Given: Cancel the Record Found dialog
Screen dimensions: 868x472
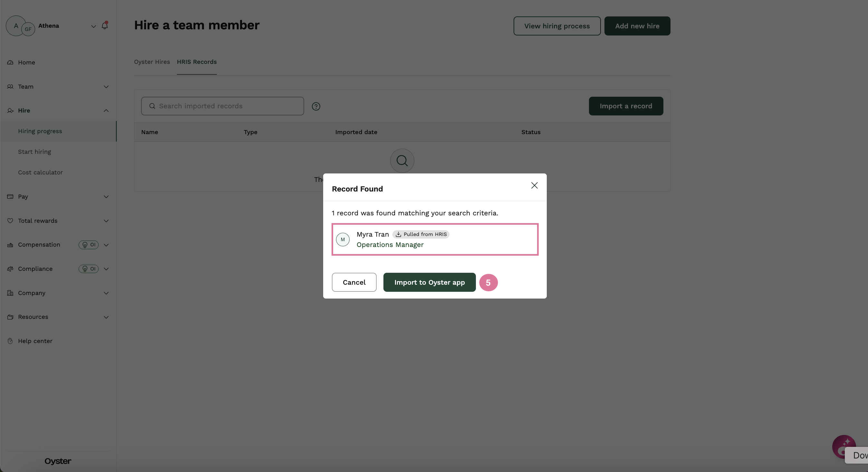Looking at the screenshot, I should 354,282.
